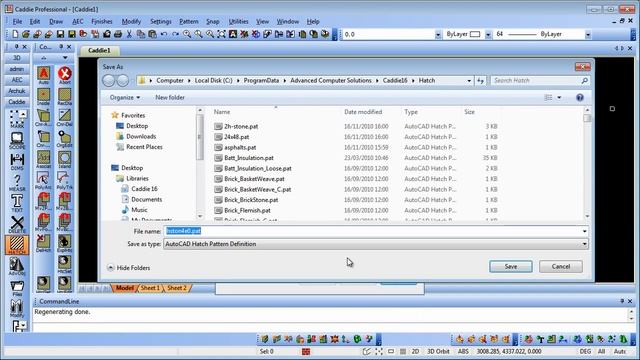
Task: Click the Cancel button
Action: [x=561, y=267]
